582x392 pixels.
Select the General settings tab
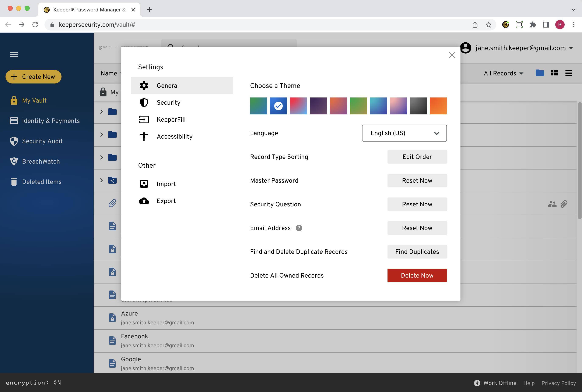(182, 86)
